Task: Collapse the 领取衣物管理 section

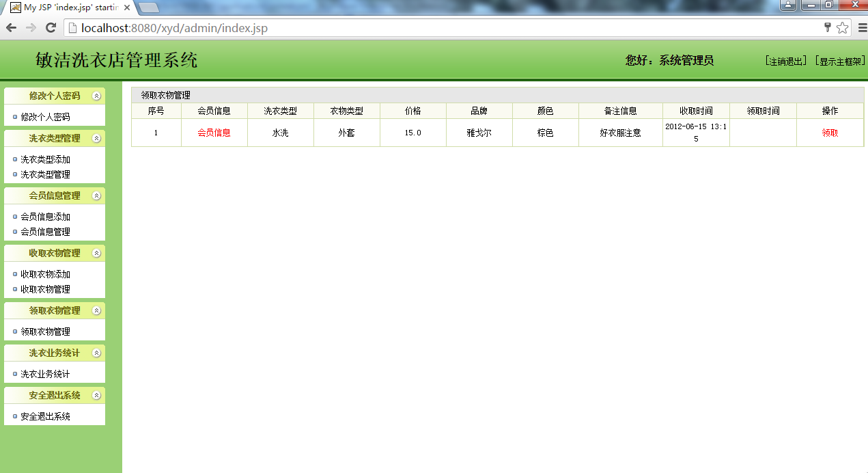Action: coord(96,311)
